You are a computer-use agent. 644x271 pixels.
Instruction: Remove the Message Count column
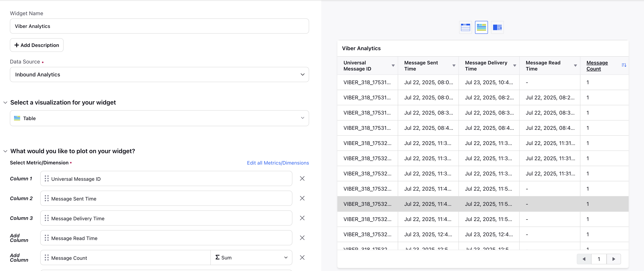pyautogui.click(x=302, y=258)
